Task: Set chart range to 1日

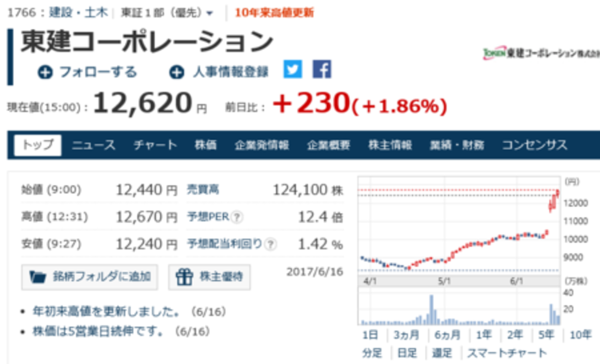Action: pos(370,335)
